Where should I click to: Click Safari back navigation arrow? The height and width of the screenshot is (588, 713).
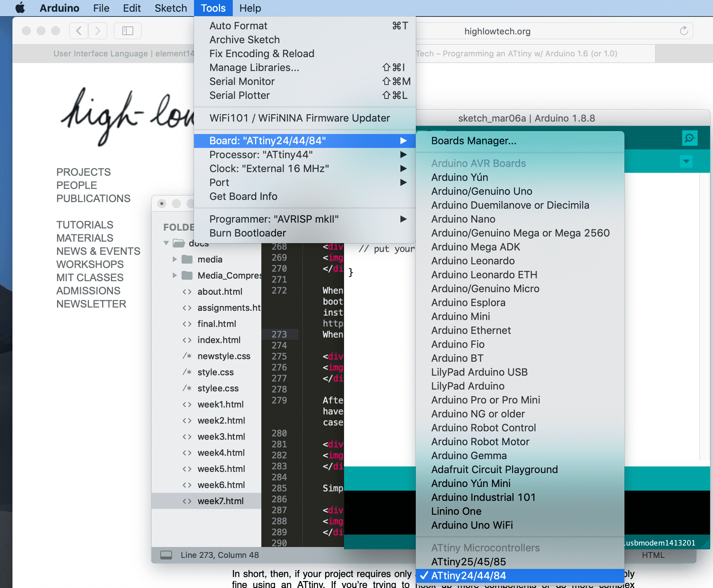click(x=79, y=31)
